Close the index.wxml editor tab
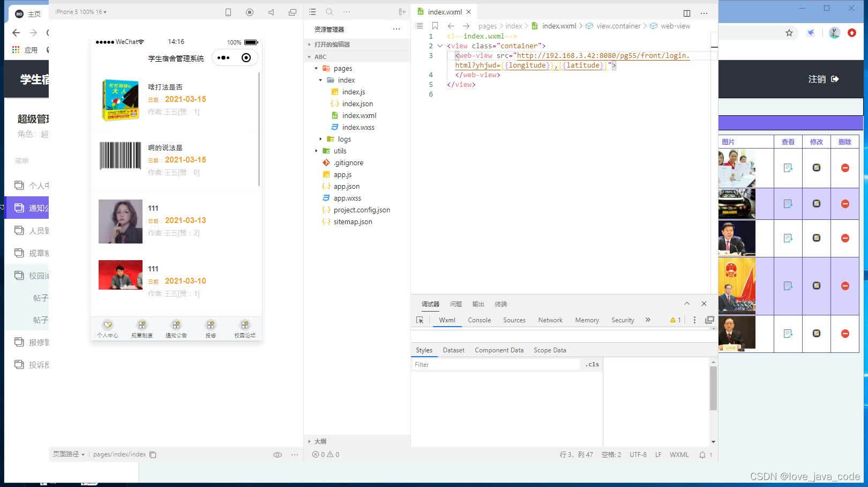868x487 pixels. coord(469,12)
